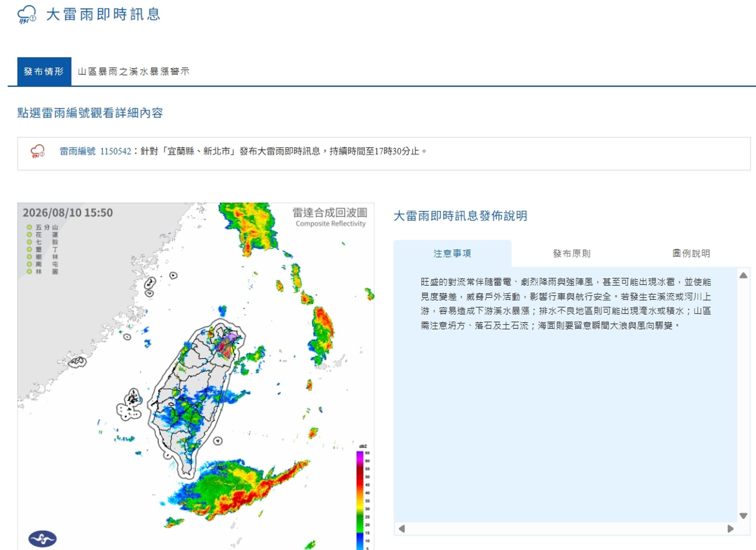The image size is (756, 550).
Task: Click the 大雷雨即時訊息發佈說明 heading
Action: click(460, 216)
